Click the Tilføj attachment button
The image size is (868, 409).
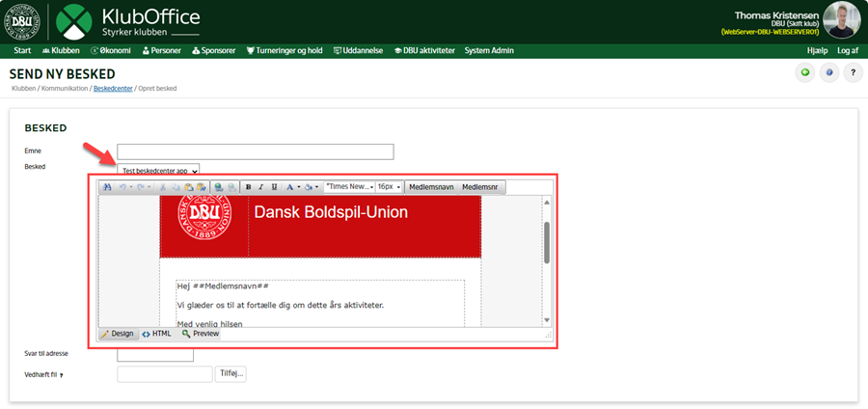tap(231, 374)
